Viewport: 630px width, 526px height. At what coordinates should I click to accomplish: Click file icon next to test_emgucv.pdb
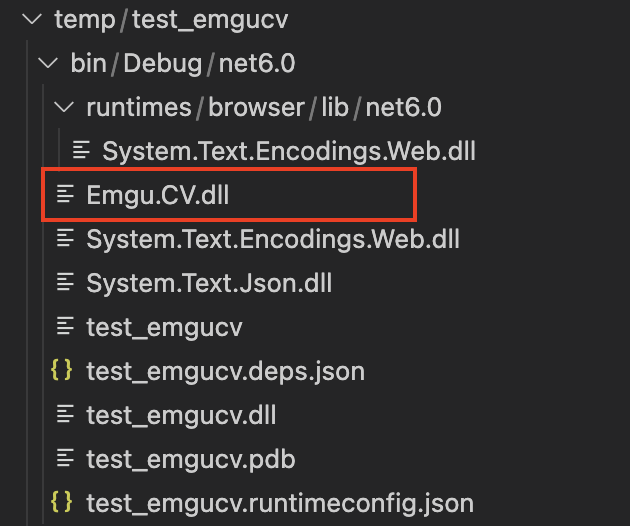65,458
